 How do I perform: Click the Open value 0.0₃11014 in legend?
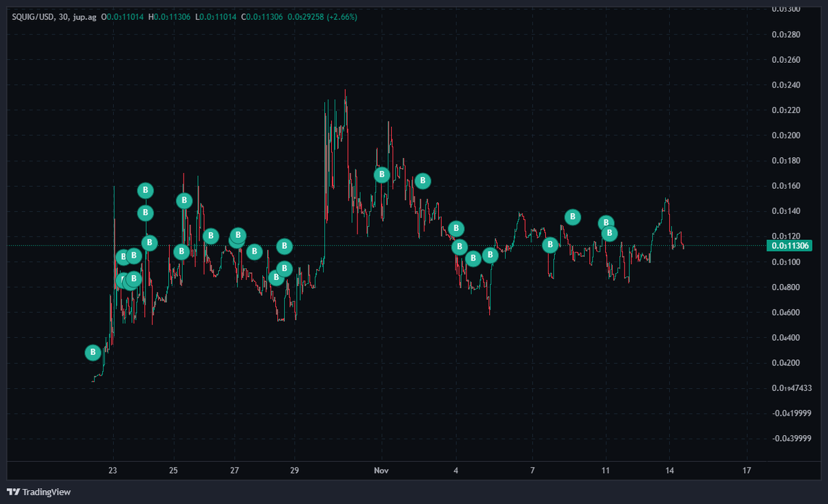pyautogui.click(x=126, y=17)
